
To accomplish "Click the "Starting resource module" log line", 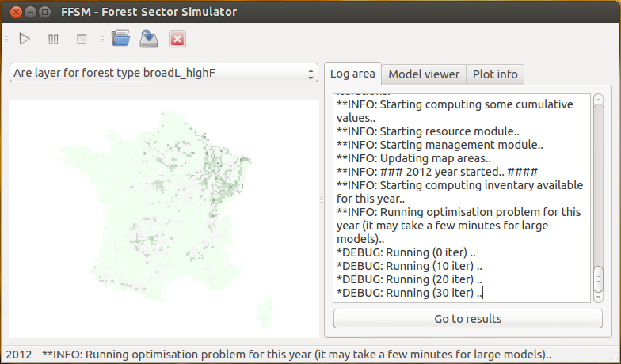I will tap(428, 131).
